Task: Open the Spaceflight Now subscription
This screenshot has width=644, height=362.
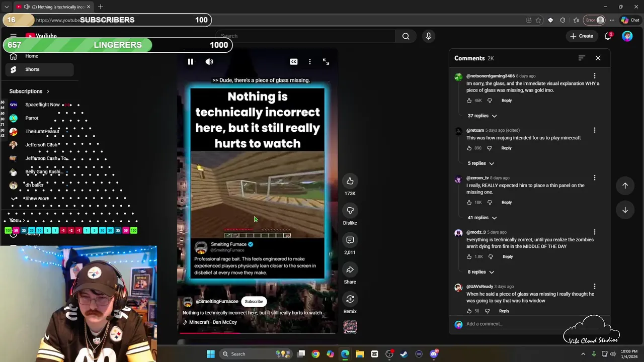Action: tap(39, 105)
